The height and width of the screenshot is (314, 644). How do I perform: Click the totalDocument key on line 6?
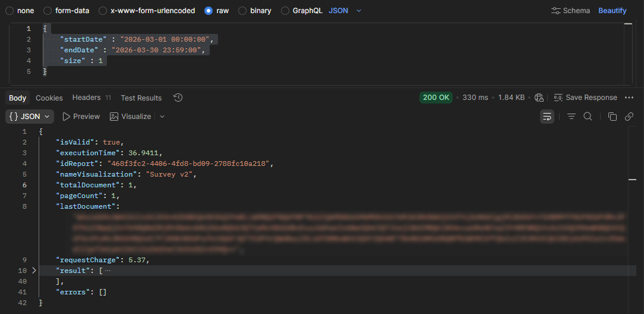point(88,185)
